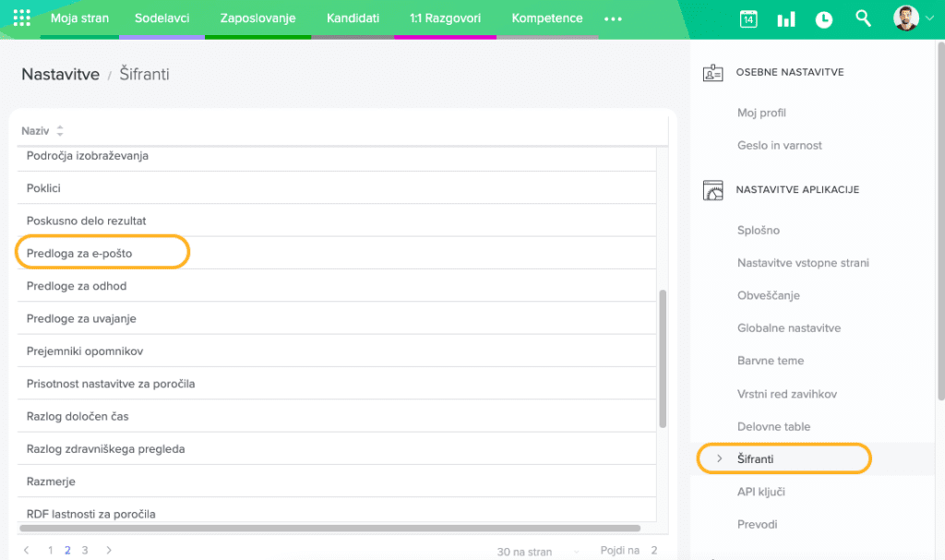The height and width of the screenshot is (560, 945).
Task: Open the app grid launcher icon
Action: (x=22, y=18)
